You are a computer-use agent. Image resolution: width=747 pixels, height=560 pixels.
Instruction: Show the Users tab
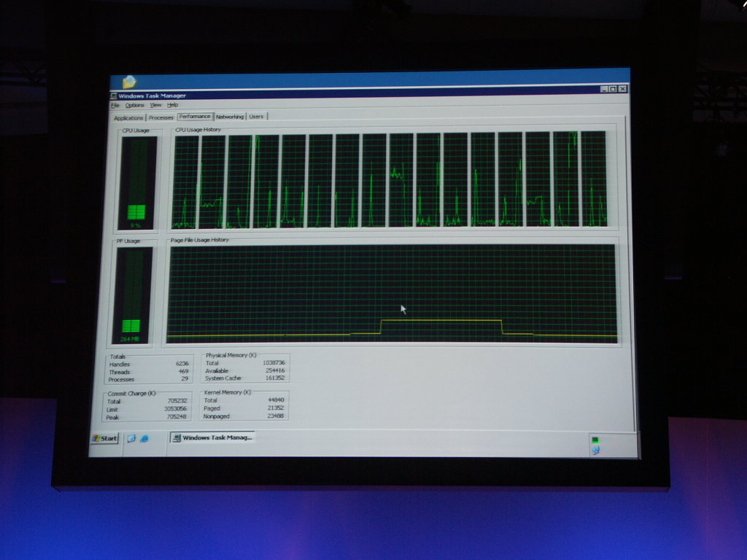[256, 116]
